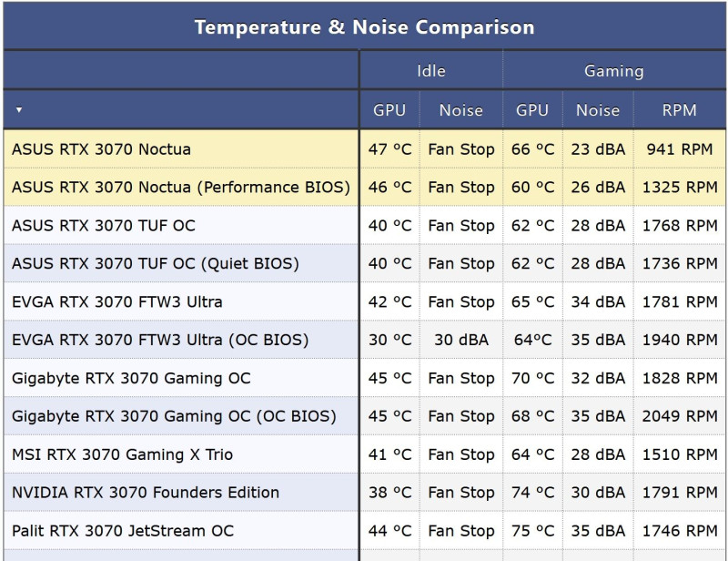Click the 2049 RPM cell
728x561 pixels.
(680, 416)
